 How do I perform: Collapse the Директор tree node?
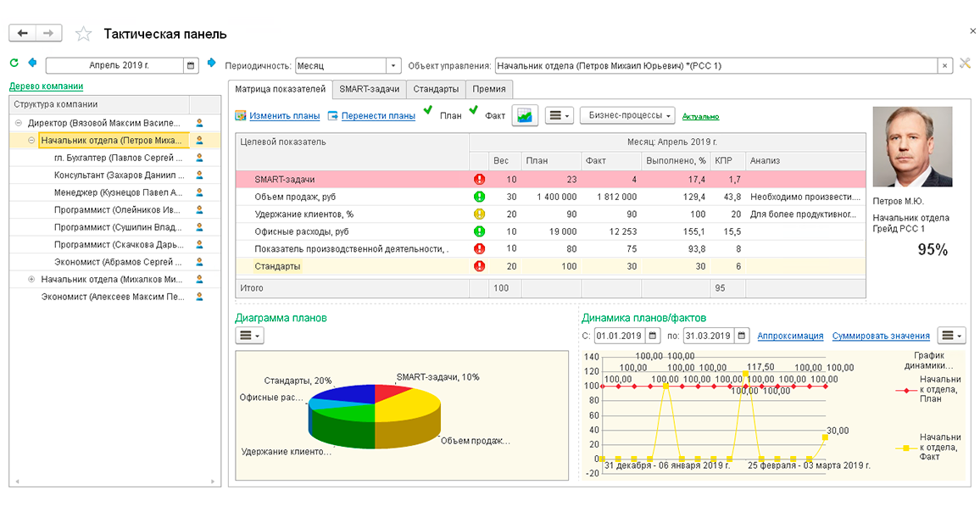point(18,123)
